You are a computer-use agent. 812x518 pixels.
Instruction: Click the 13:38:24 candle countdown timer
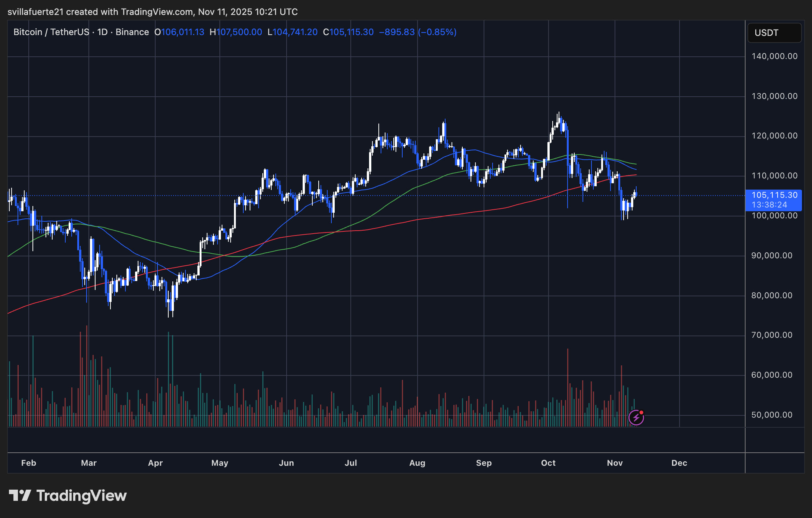pos(769,205)
